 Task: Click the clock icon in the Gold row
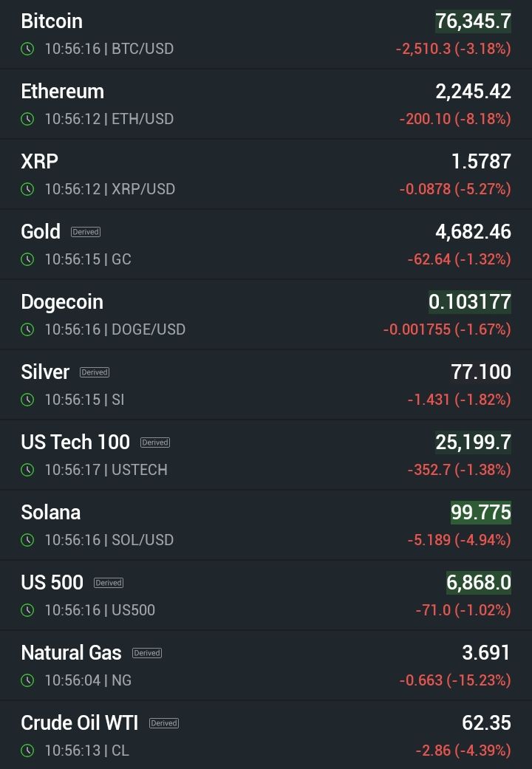27,259
